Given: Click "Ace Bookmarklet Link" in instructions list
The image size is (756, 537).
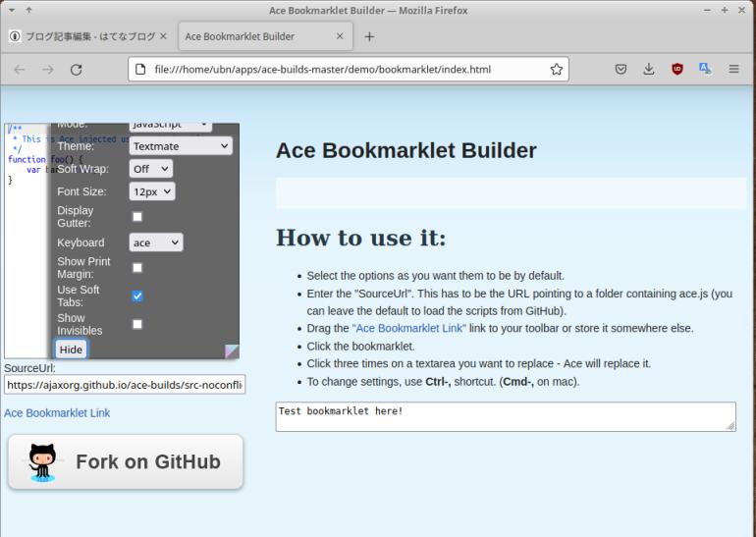Looking at the screenshot, I should [x=409, y=328].
